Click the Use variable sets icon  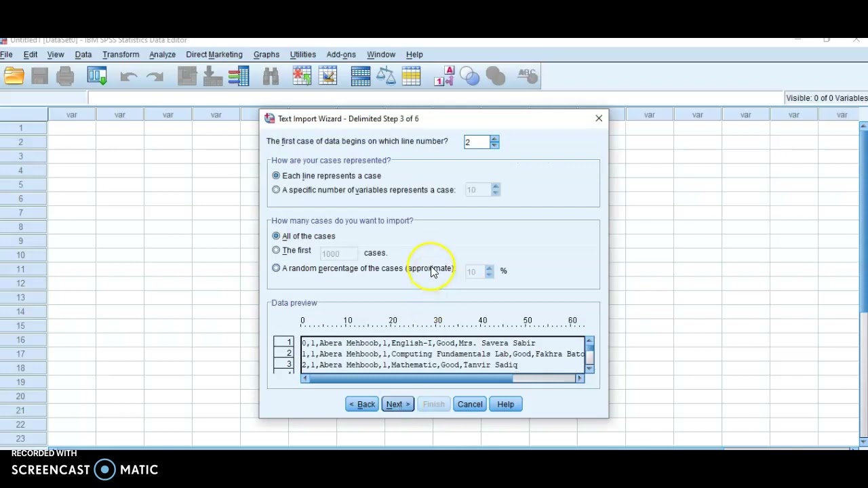click(470, 76)
